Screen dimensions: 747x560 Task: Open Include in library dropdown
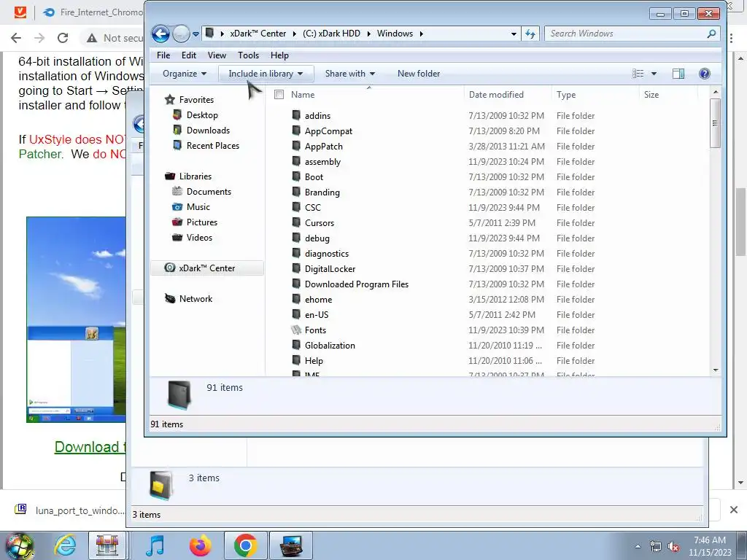click(x=266, y=74)
